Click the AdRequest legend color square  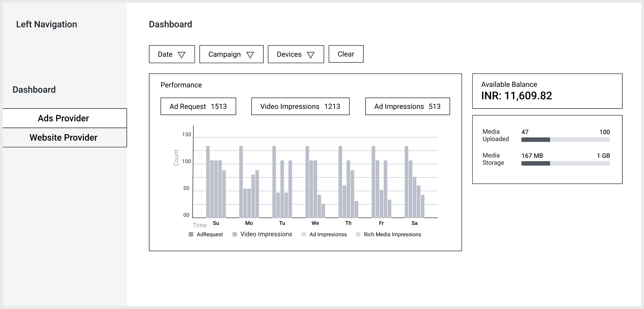(x=191, y=234)
